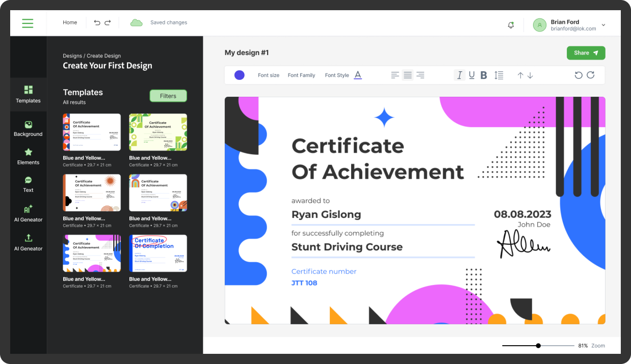This screenshot has height=364, width=631.
Task: Select the Stunt Driving Course text
Action: [x=347, y=247]
